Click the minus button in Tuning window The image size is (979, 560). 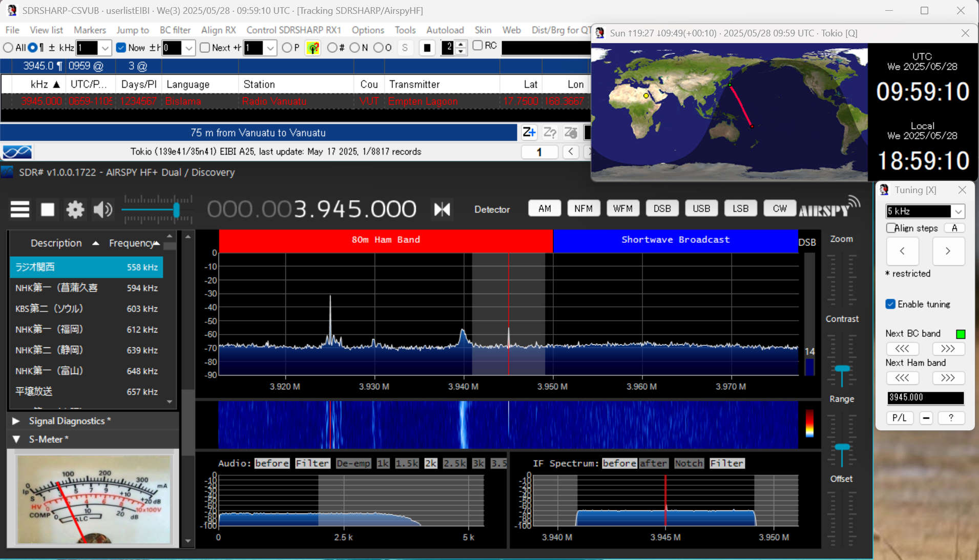coord(926,418)
